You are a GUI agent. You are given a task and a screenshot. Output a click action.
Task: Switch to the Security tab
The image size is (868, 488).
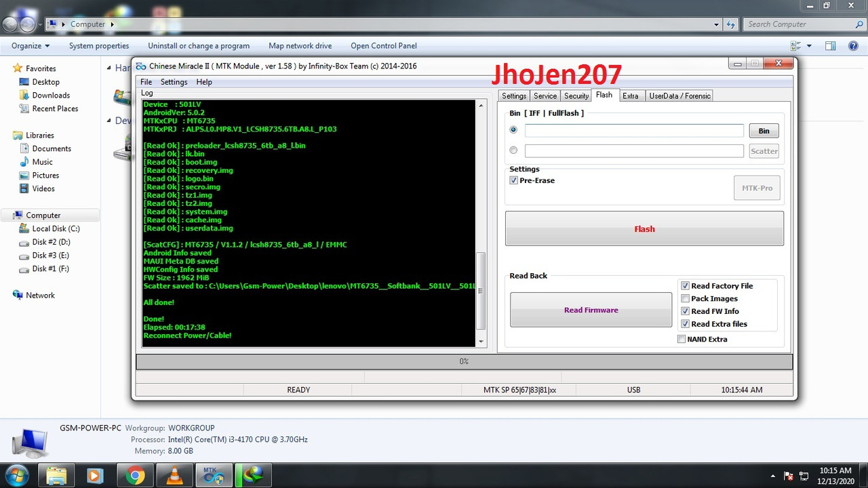point(576,96)
